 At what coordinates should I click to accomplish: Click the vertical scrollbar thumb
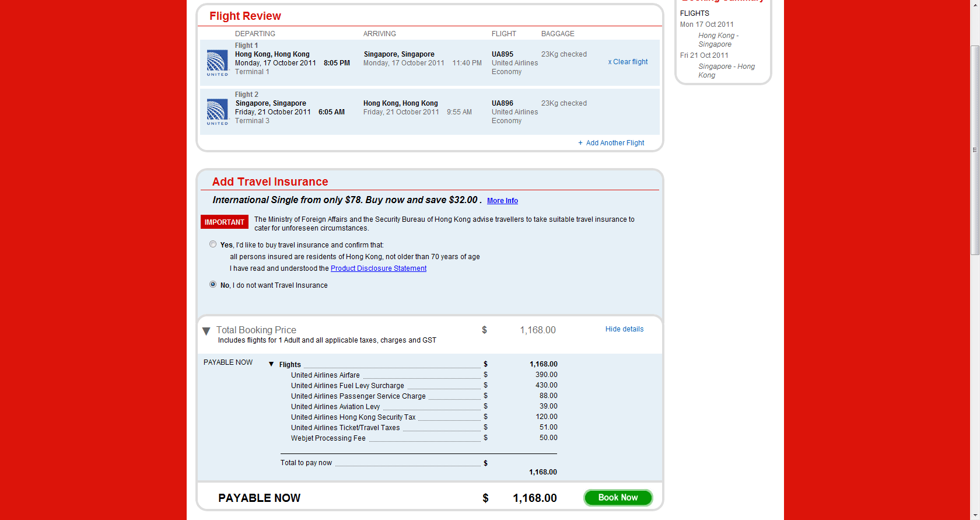pos(975,150)
